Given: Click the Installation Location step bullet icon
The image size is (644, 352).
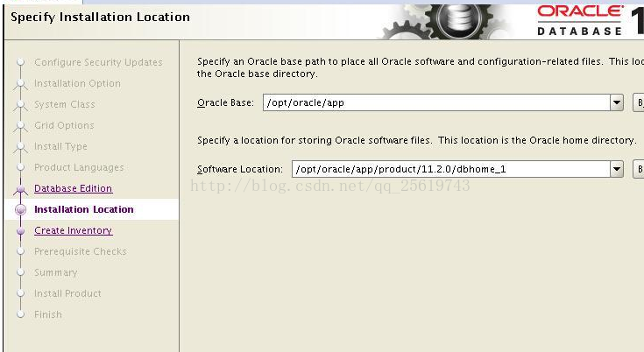Looking at the screenshot, I should 20,209.
